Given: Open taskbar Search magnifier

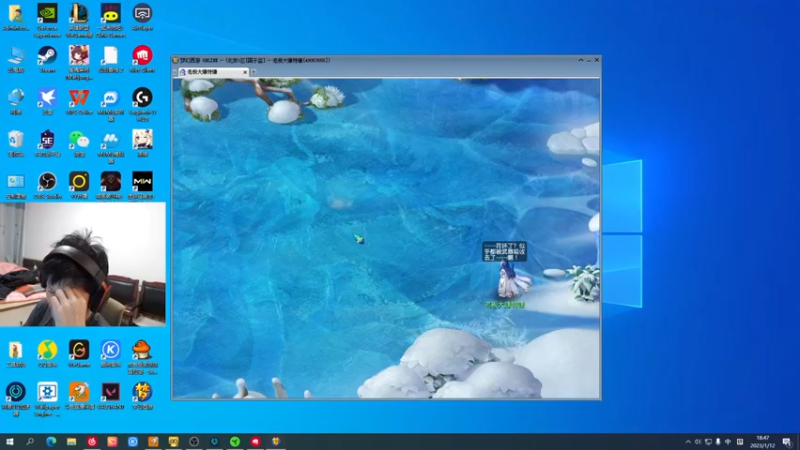Looking at the screenshot, I should 30,442.
